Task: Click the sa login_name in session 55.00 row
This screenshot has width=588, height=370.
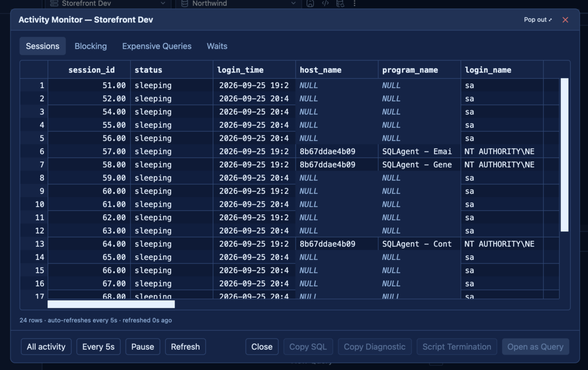Action: tap(502, 125)
